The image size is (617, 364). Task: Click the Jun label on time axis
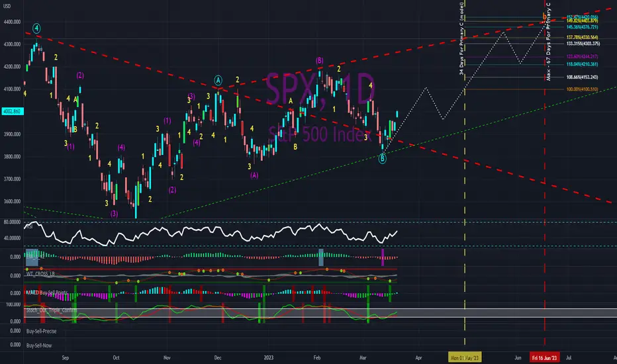point(518,357)
